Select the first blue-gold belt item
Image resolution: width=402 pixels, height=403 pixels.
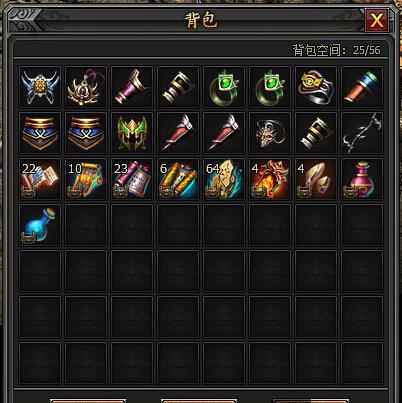pyautogui.click(x=40, y=133)
